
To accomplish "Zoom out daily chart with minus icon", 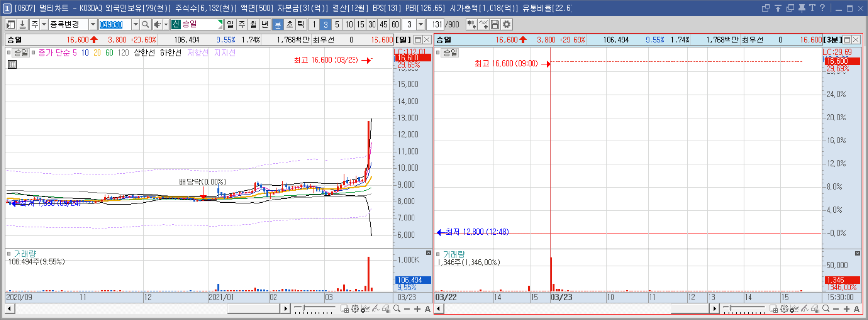I will (407, 309).
